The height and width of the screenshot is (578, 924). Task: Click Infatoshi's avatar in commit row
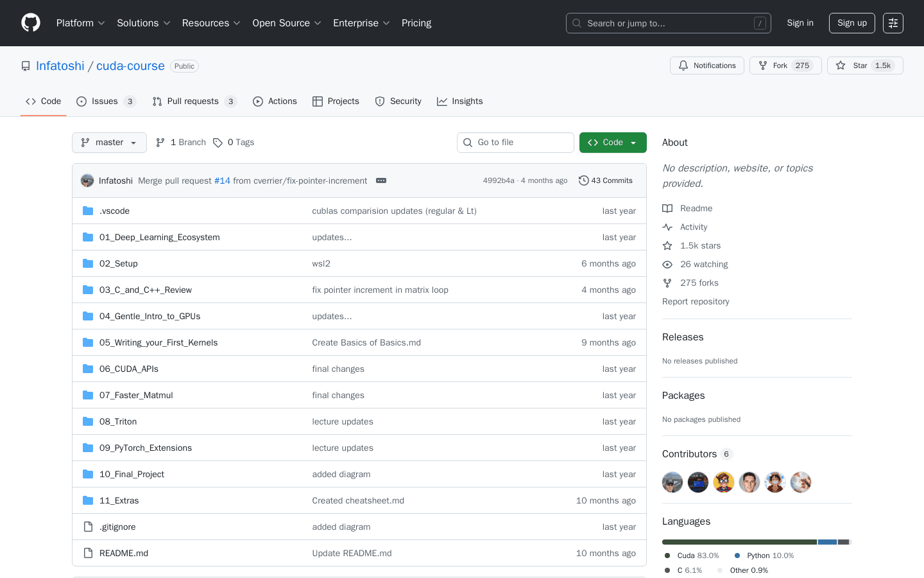click(x=87, y=180)
